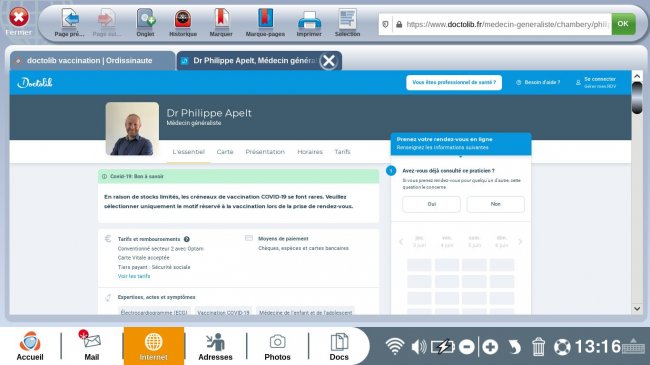Click Électrocardiogramme (ECG) tag
650x365 pixels.
pos(154,312)
